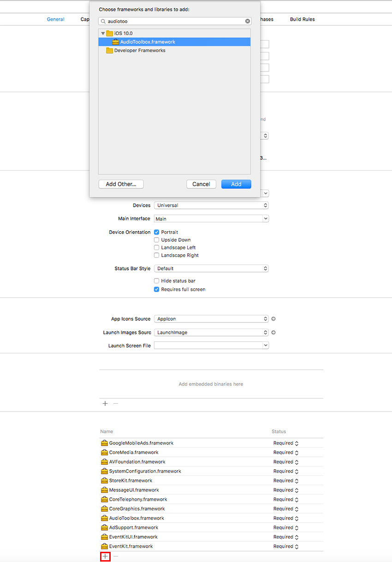
Task: Select EventKitUI.framework row
Action: [211, 537]
